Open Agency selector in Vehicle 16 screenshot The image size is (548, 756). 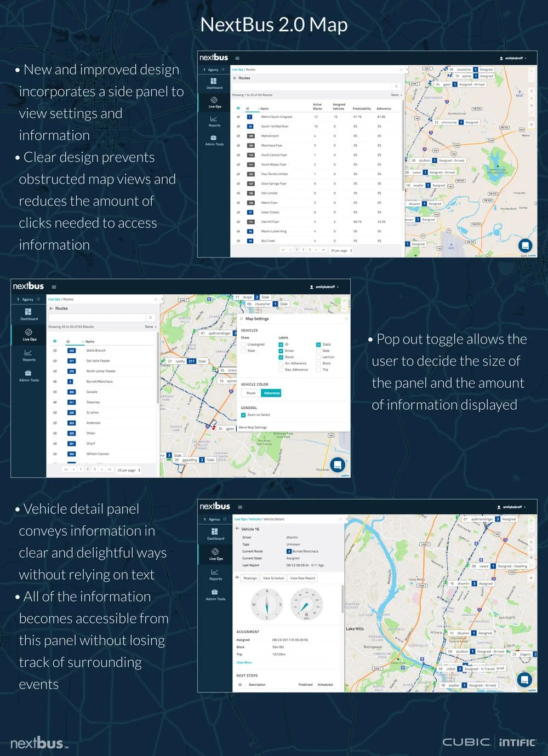click(215, 519)
